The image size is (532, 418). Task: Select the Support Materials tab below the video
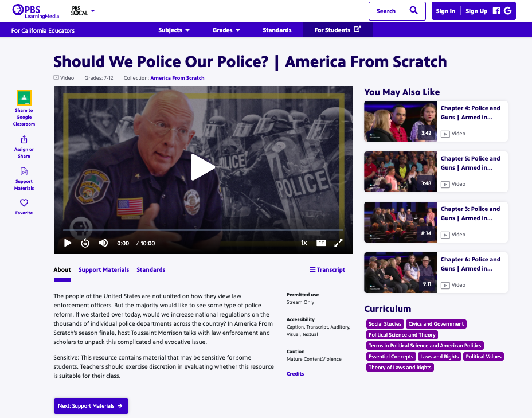[x=104, y=269]
